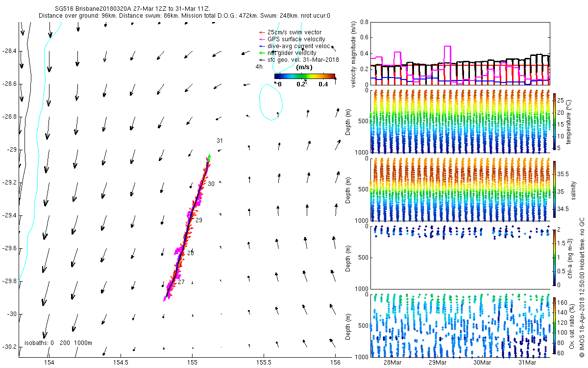Click the '31Mar' date tick label
This screenshot has width=588, height=368.
coord(527,363)
